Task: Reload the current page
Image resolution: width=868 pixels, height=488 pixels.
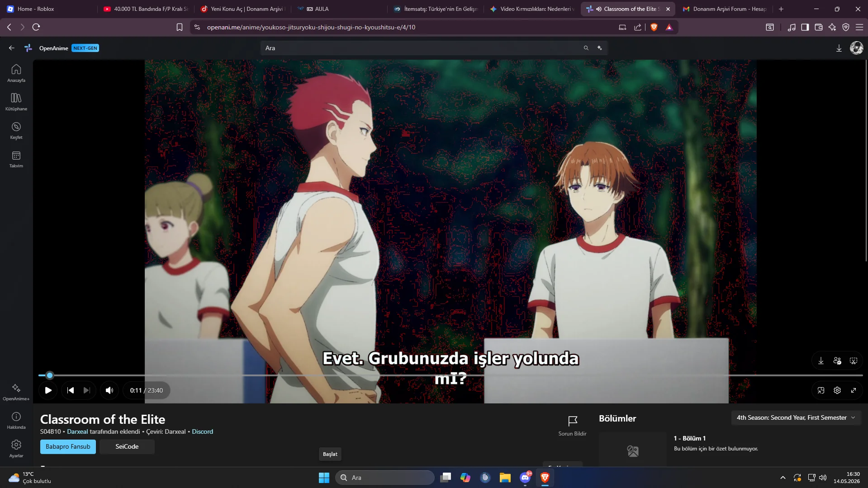Action: point(36,27)
